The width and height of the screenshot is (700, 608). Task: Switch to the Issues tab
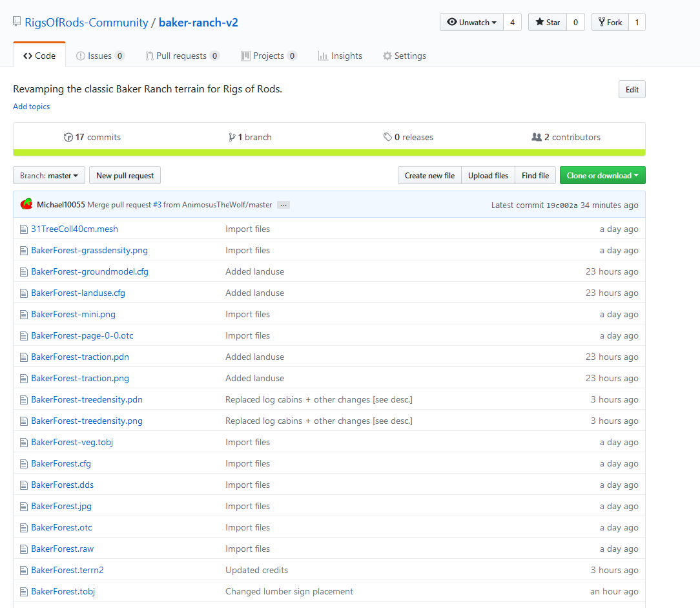tap(100, 56)
